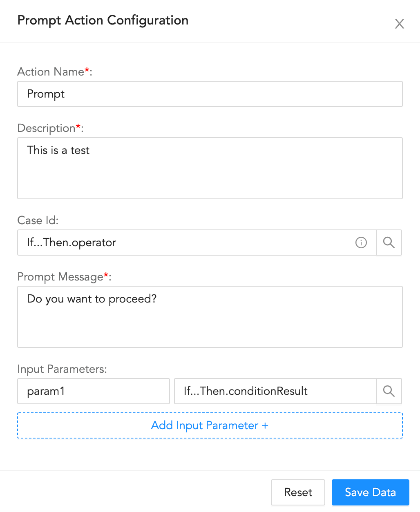This screenshot has height=512, width=420.
Task: Click the Case Id label
Action: 38,220
